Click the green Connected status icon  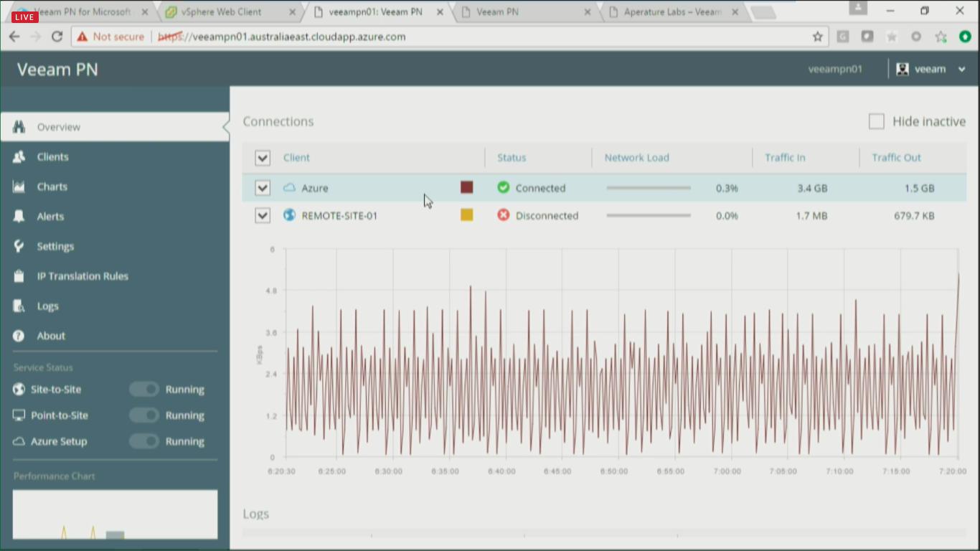point(504,187)
